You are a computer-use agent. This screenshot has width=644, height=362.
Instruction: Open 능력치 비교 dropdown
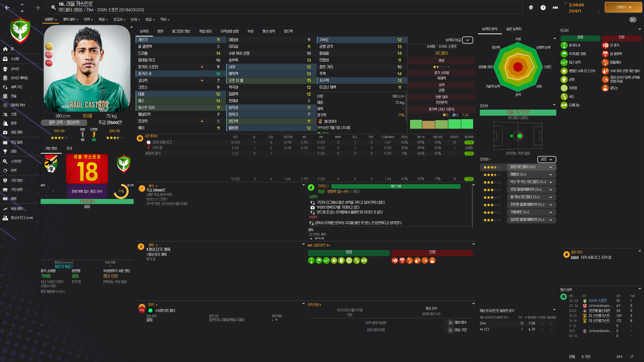(x=467, y=40)
